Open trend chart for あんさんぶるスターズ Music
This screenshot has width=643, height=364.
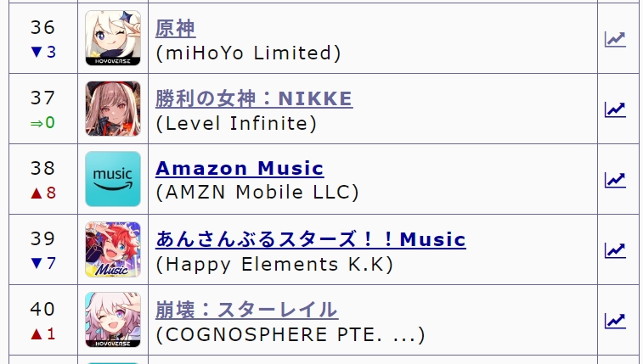[615, 250]
